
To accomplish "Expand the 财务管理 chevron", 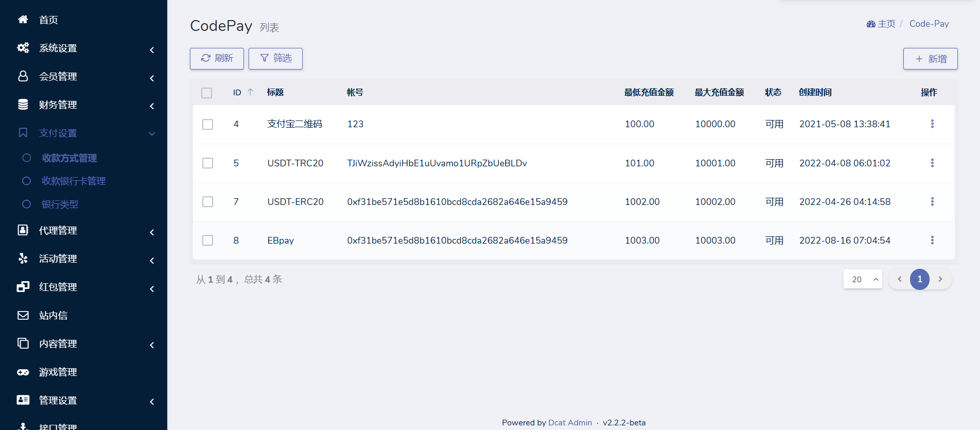I will click(x=152, y=106).
